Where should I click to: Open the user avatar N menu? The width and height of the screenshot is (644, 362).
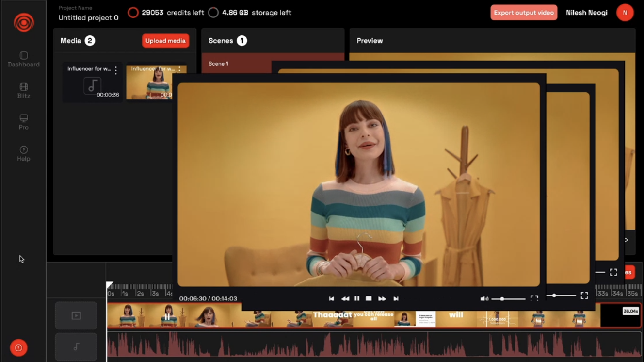coord(625,13)
